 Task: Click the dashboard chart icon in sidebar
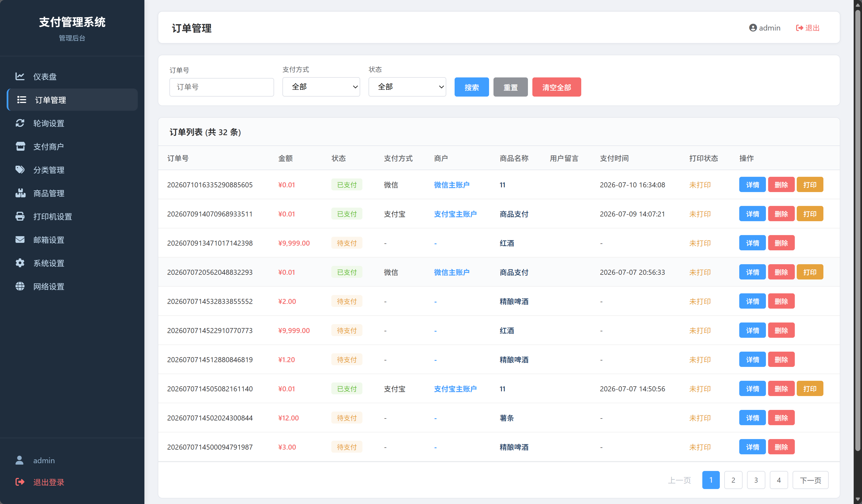20,76
